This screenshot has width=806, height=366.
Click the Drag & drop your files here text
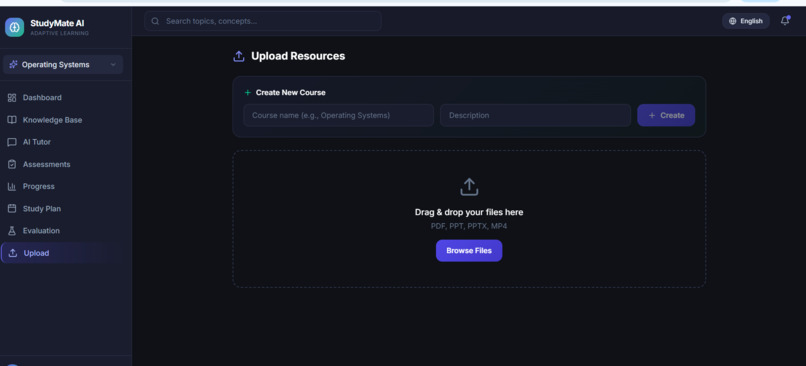click(x=469, y=212)
